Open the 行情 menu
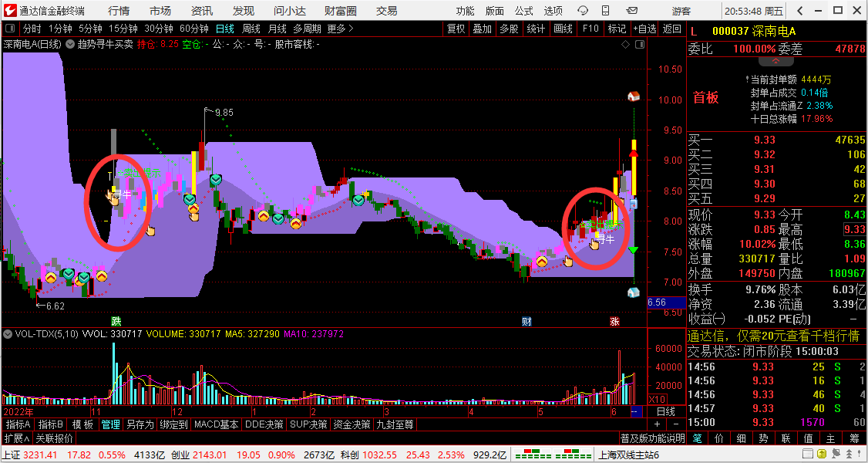The height and width of the screenshot is (463, 868). coord(119,10)
